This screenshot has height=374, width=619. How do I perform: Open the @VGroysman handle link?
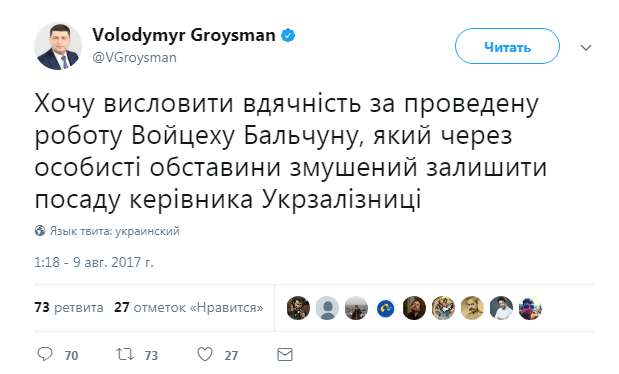[134, 58]
